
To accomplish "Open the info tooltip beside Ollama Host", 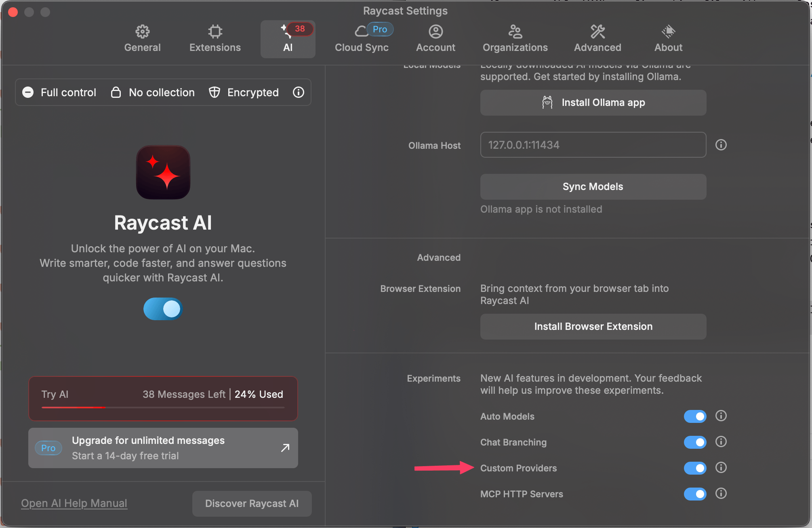I will [721, 145].
